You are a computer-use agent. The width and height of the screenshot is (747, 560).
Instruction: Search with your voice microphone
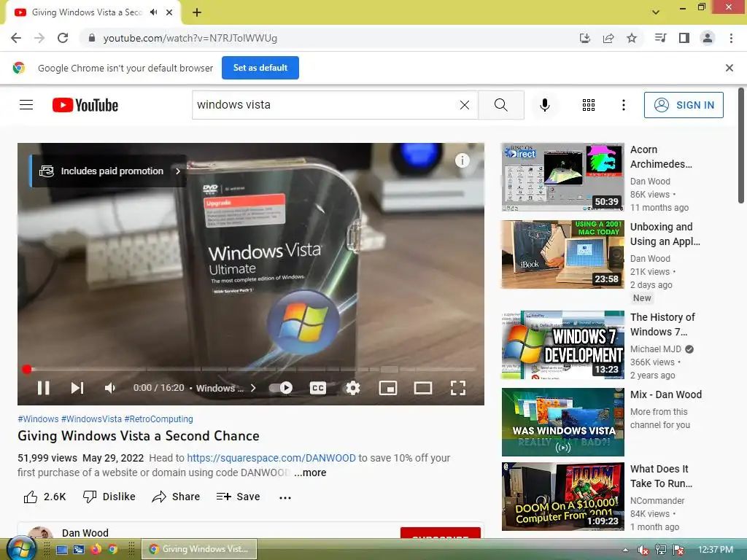544,105
